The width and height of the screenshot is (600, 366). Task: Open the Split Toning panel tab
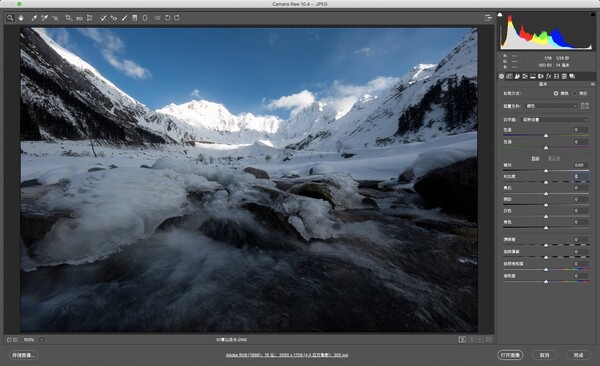(x=533, y=76)
